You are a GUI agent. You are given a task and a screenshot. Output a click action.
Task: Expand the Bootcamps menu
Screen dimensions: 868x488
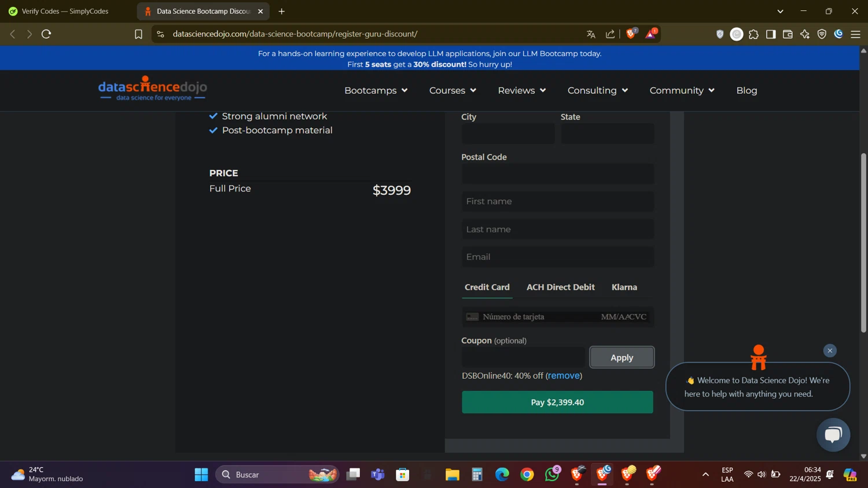[376, 90]
